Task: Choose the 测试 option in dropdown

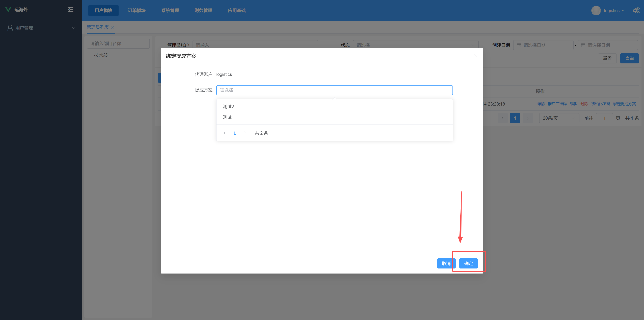Action: point(227,118)
